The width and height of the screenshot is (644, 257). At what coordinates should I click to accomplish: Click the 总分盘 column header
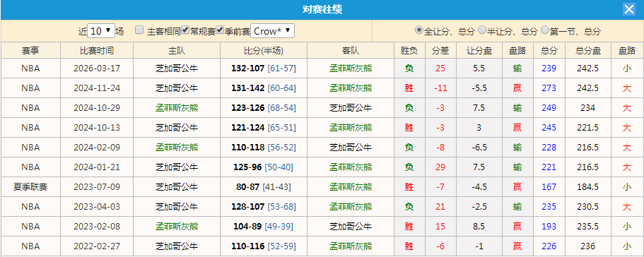(587, 50)
